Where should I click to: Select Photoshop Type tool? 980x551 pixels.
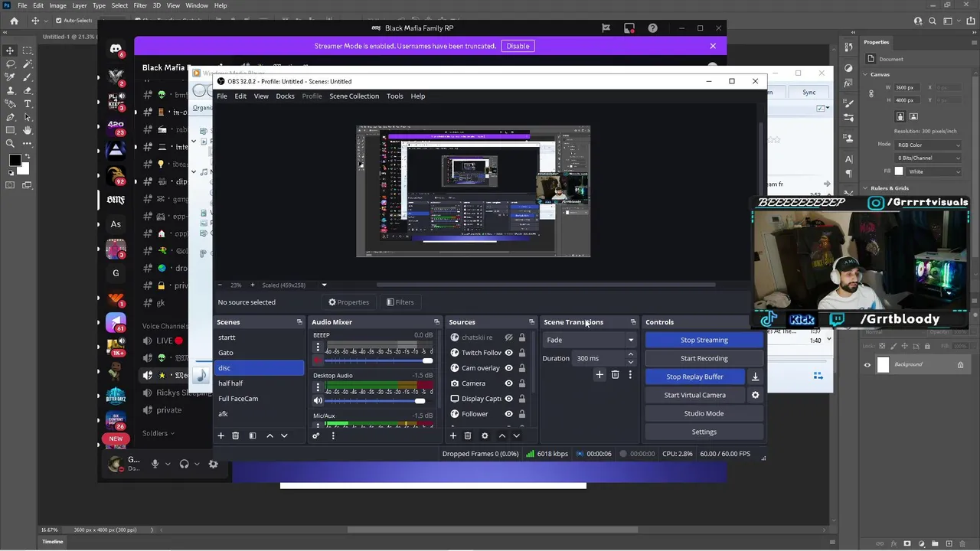point(28,103)
